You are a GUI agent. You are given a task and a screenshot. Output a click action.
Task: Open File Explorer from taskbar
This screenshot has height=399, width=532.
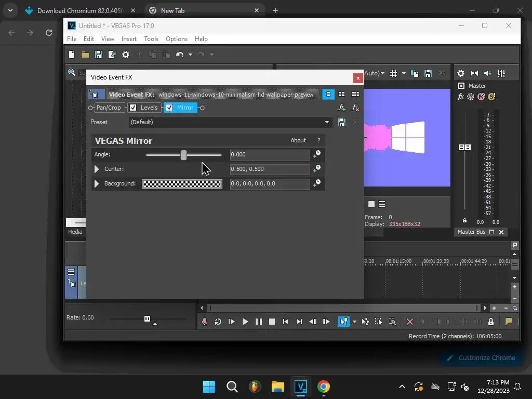(x=277, y=387)
